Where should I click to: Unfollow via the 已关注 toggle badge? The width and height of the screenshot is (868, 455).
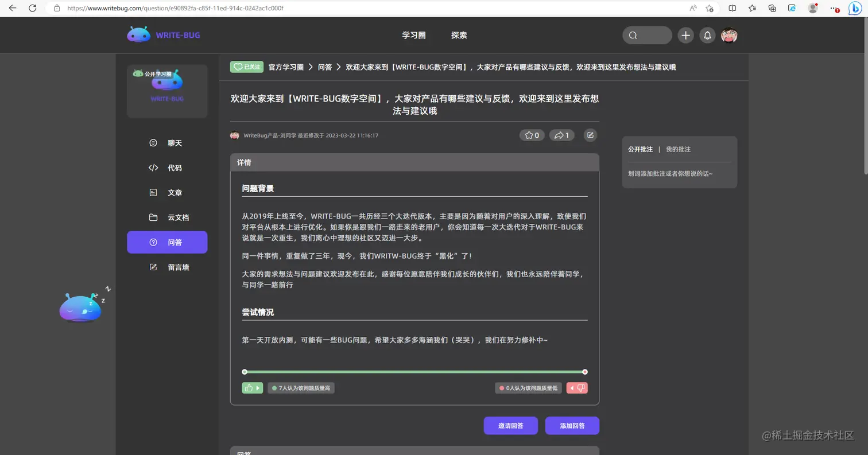tap(246, 67)
